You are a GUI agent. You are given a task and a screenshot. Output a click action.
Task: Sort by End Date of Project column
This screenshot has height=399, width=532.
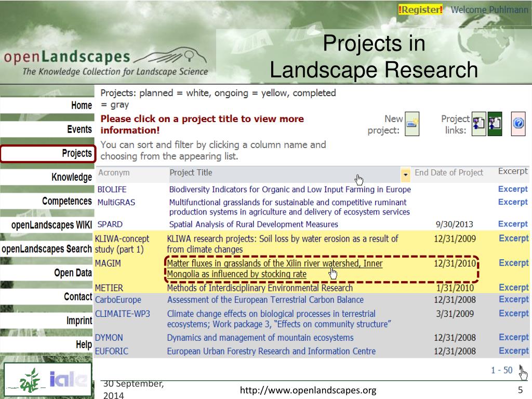tap(448, 173)
